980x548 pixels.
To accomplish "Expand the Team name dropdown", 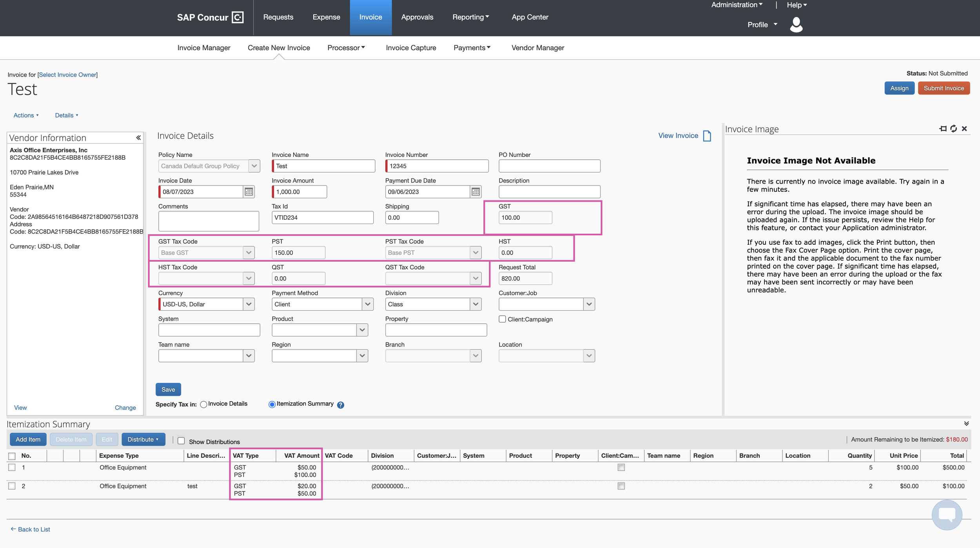I will 249,356.
